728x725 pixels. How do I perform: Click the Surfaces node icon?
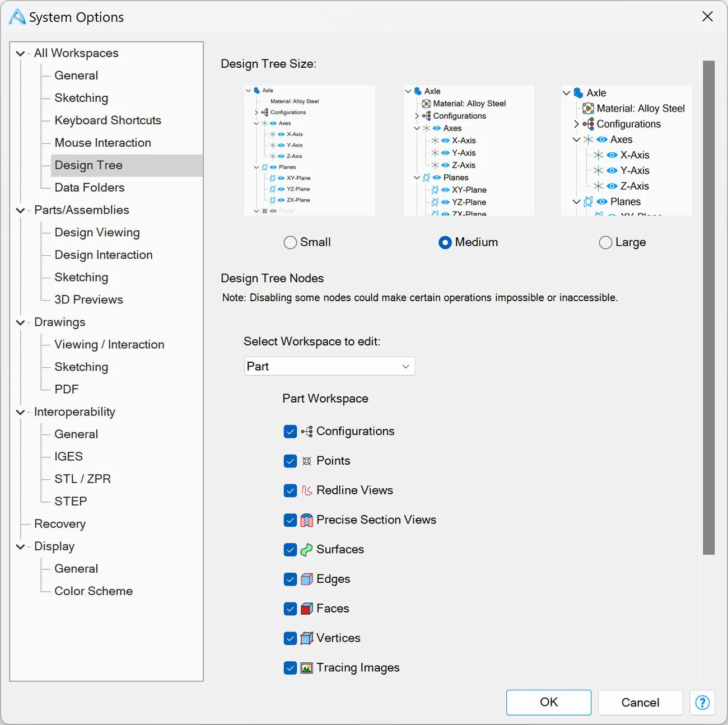306,550
